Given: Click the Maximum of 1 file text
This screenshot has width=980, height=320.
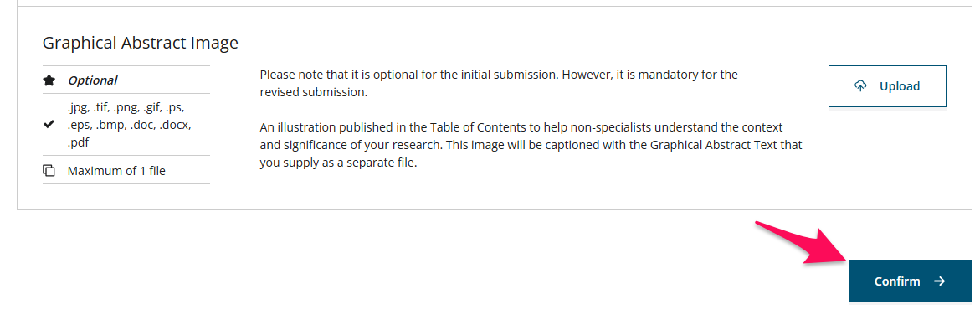Looking at the screenshot, I should [116, 171].
